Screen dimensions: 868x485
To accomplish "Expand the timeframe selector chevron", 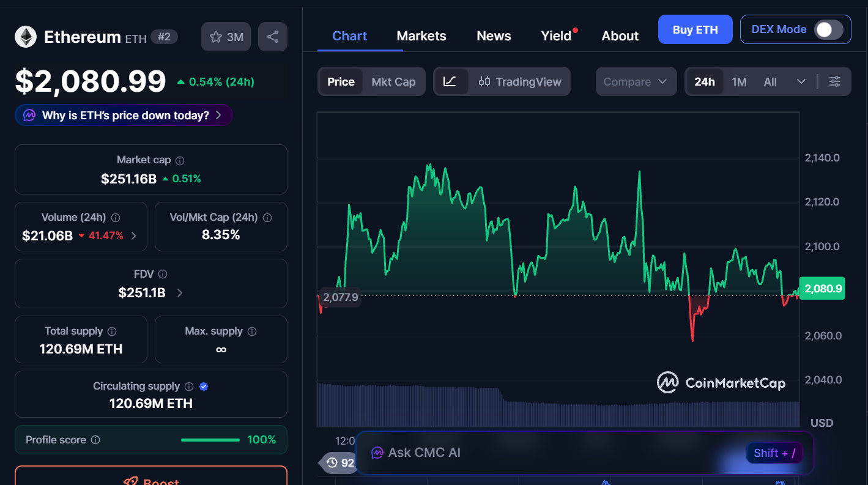I will pyautogui.click(x=801, y=81).
